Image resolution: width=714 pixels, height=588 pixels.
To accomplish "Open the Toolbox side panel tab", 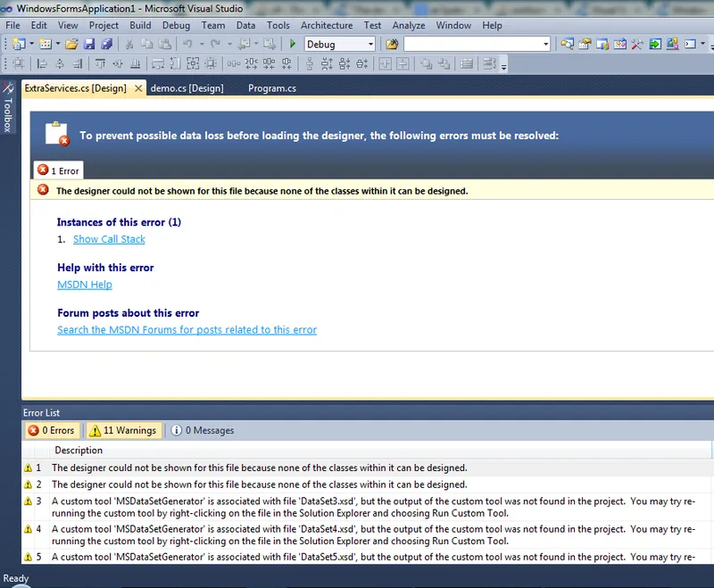I will coord(8,108).
